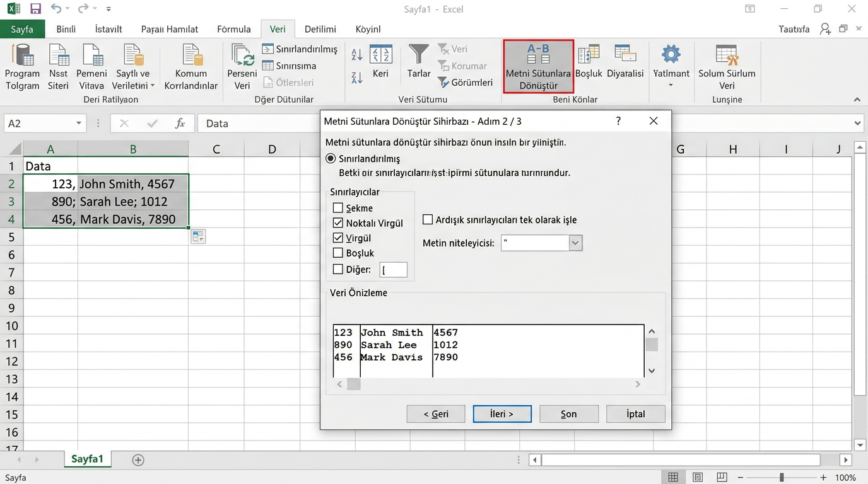The image size is (868, 484).
Task: Click the Yatılmant gear icon
Action: coord(671,54)
